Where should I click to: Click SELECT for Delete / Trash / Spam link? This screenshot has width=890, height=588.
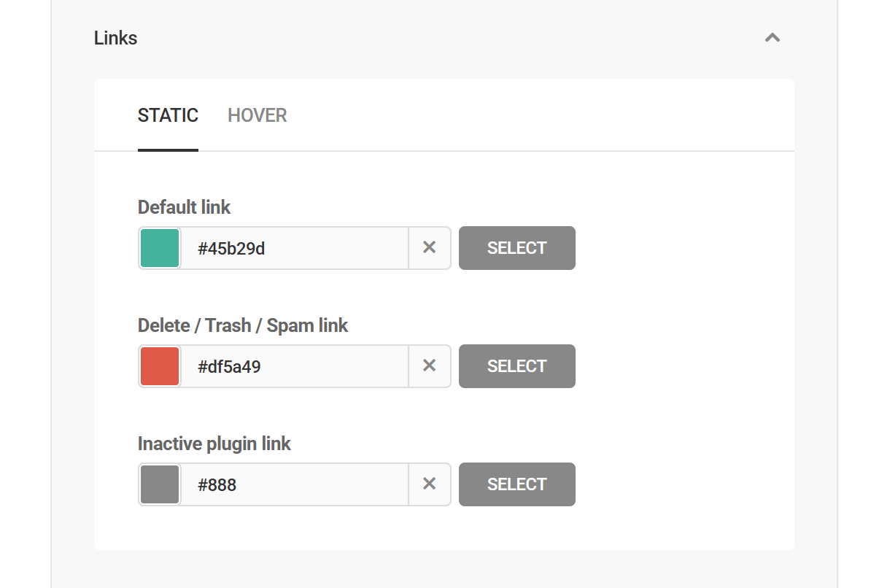point(516,366)
